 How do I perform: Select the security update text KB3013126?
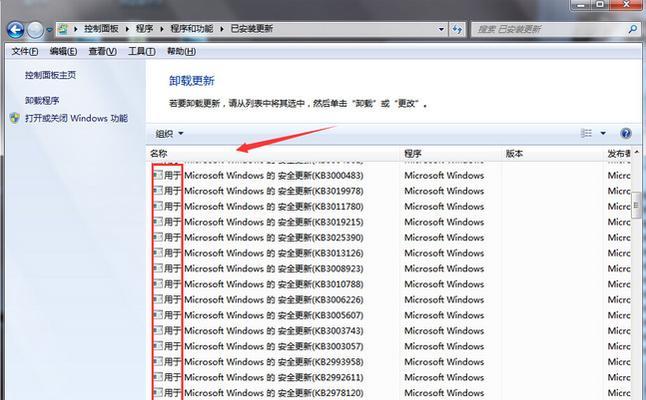point(264,253)
